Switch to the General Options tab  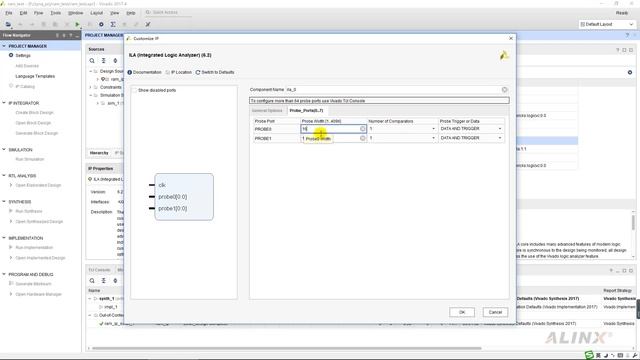[x=267, y=111]
